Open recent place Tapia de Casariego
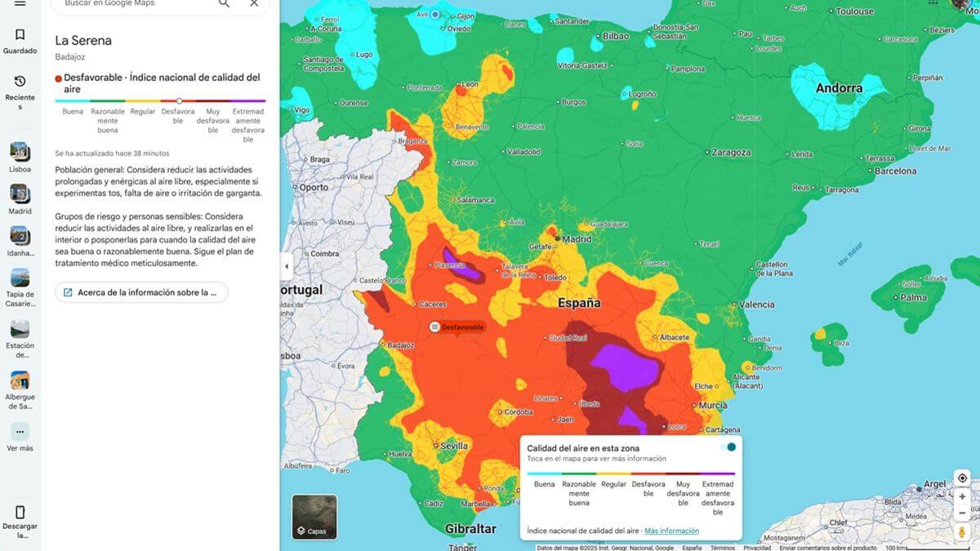 click(x=20, y=288)
